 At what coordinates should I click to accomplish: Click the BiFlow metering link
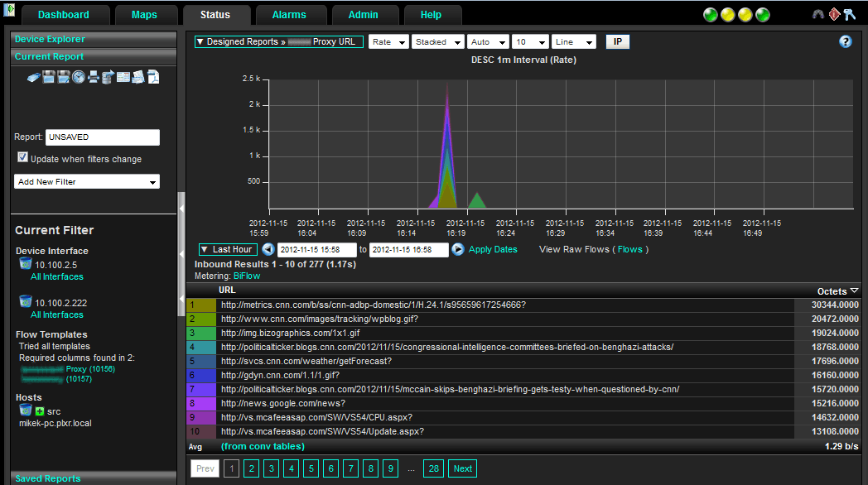click(x=247, y=276)
